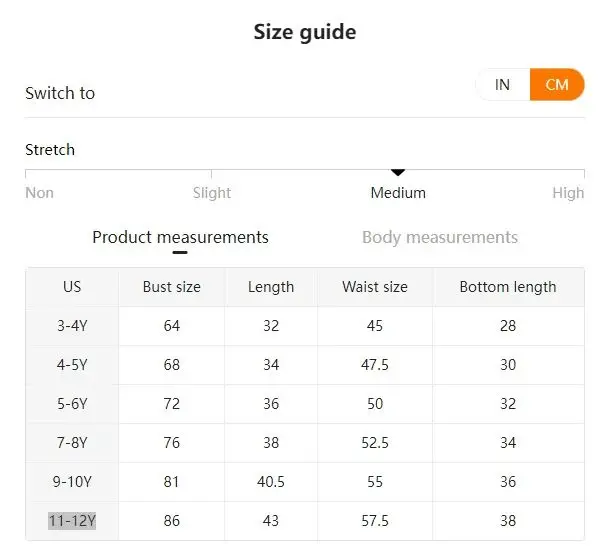Select the highlighted 11-12Y size row label
Image resolution: width=598 pixels, height=550 pixels.
(x=72, y=521)
